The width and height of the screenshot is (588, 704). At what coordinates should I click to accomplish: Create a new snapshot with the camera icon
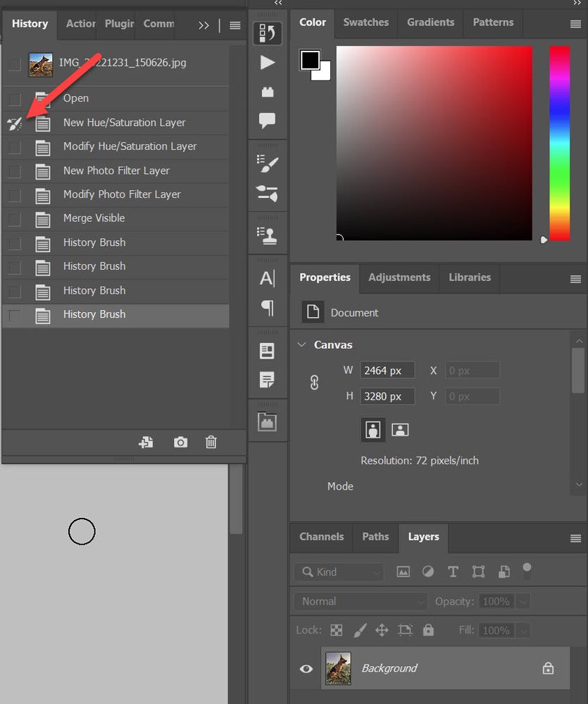[x=180, y=442]
